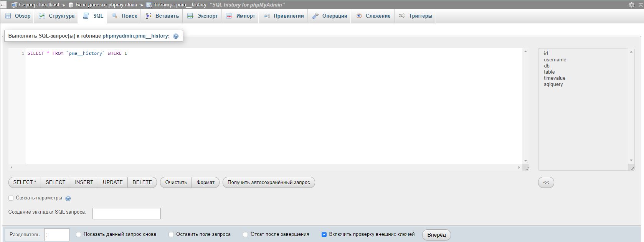Click the SELECT * button

[x=25, y=182]
